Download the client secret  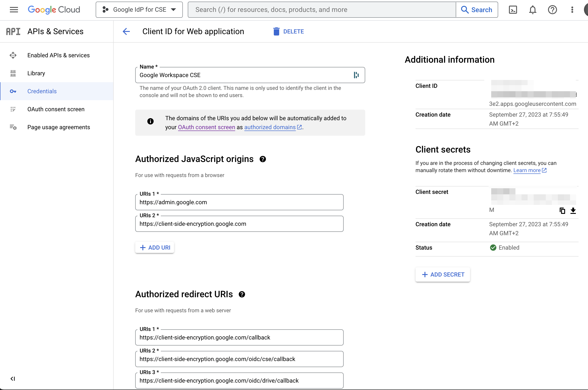(574, 211)
